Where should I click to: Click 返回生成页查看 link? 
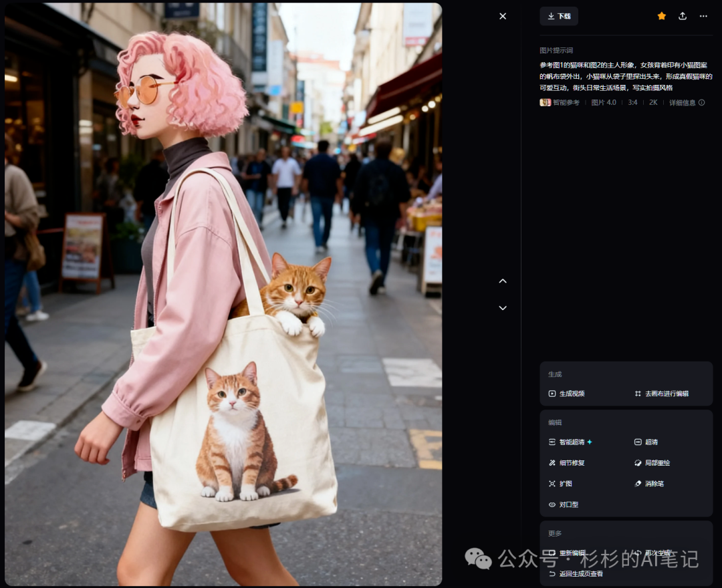pos(576,574)
